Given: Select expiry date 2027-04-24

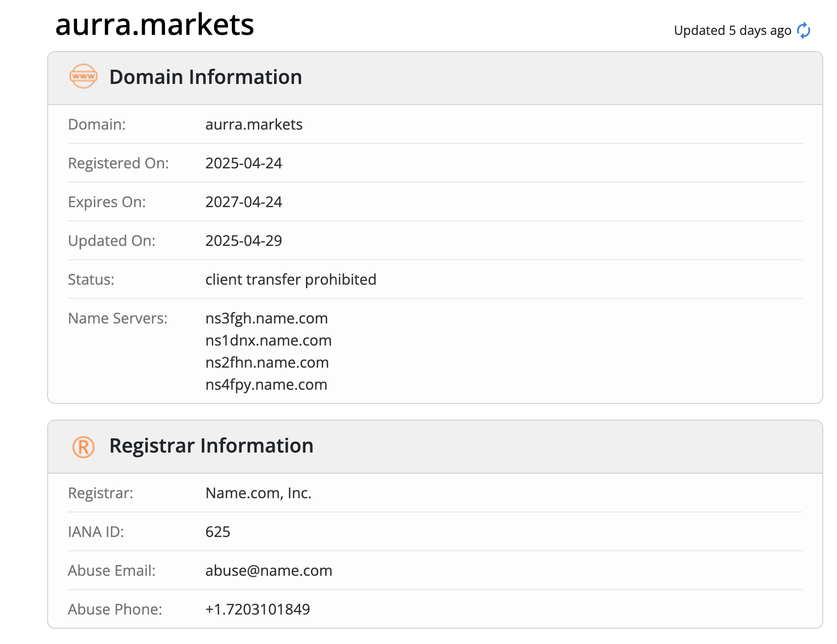Looking at the screenshot, I should point(244,202).
